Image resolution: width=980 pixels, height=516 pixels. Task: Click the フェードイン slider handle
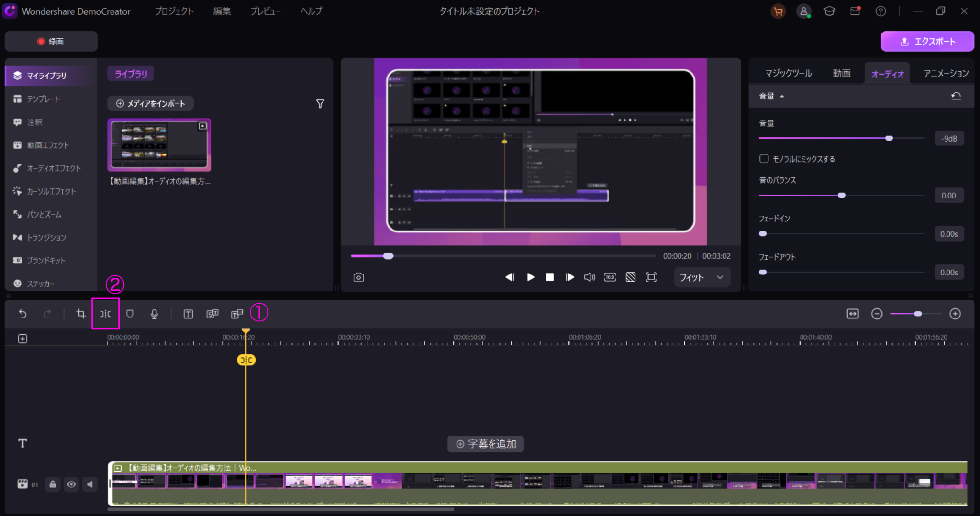coord(763,234)
